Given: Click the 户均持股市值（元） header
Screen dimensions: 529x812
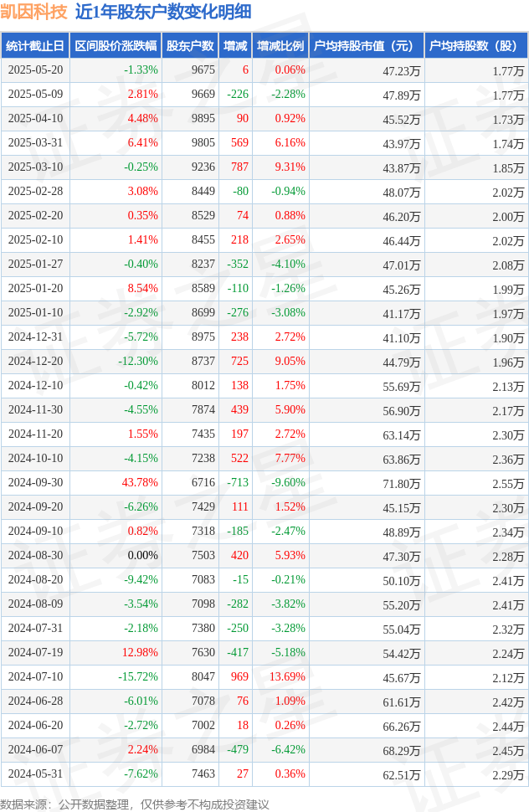Looking at the screenshot, I should (367, 45).
